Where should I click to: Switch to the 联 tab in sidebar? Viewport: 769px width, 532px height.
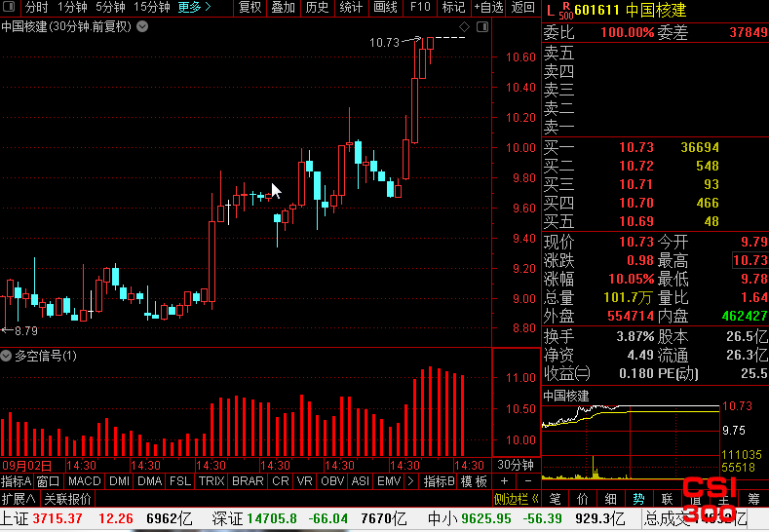tap(667, 499)
